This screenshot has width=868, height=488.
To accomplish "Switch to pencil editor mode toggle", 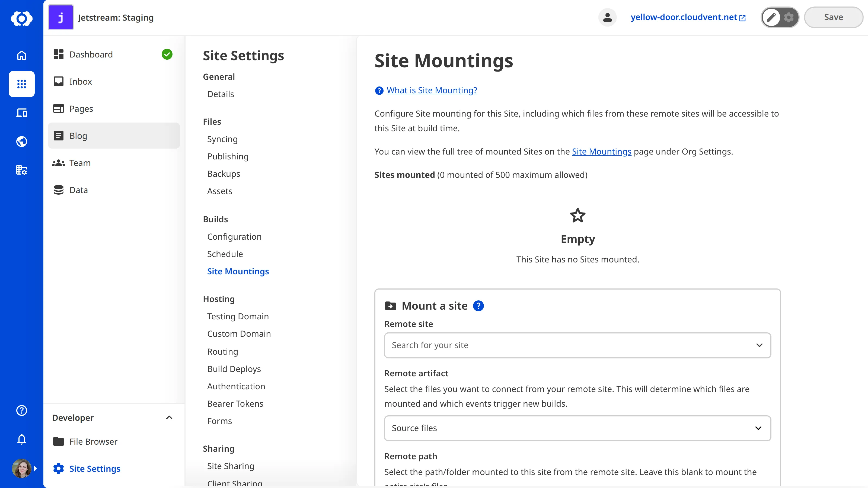I will [x=772, y=17].
